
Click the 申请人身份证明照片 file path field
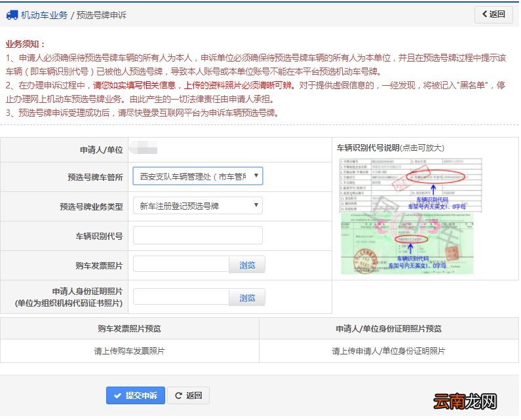pos(181,297)
